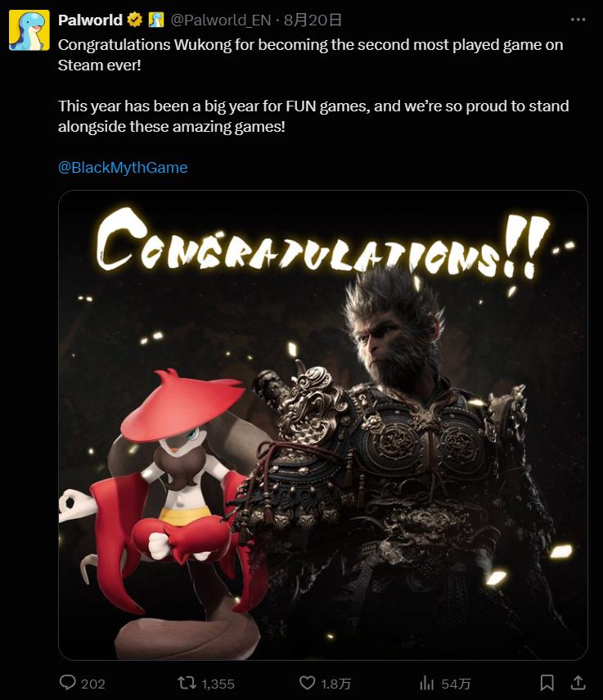Click the gold verified badge next to Palworld

coord(135,20)
